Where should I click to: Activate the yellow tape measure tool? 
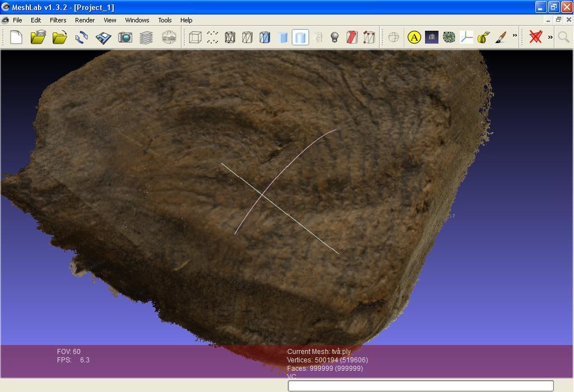(x=484, y=38)
